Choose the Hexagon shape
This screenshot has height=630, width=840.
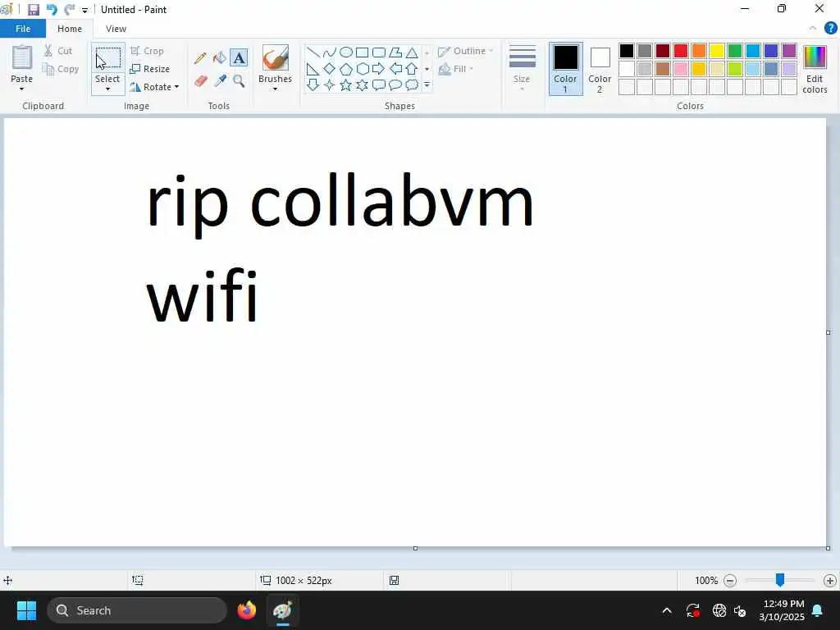(x=362, y=69)
